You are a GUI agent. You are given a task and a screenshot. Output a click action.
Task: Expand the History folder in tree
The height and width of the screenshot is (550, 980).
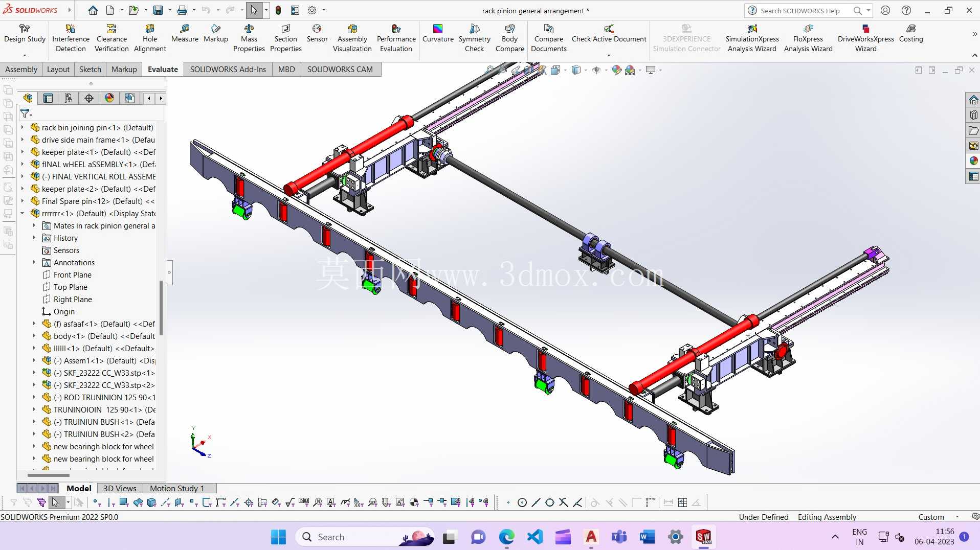point(34,238)
